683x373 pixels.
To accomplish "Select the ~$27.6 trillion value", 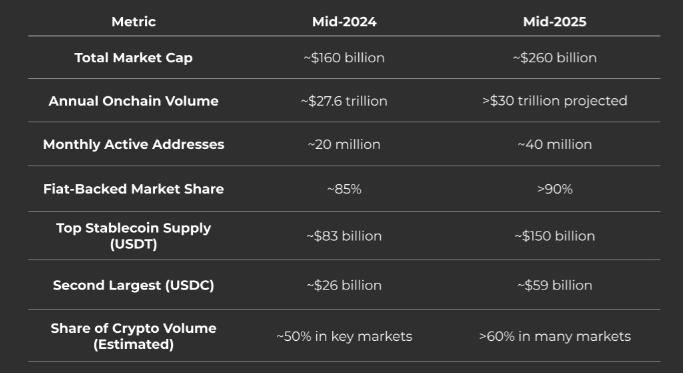I will 344,101.
